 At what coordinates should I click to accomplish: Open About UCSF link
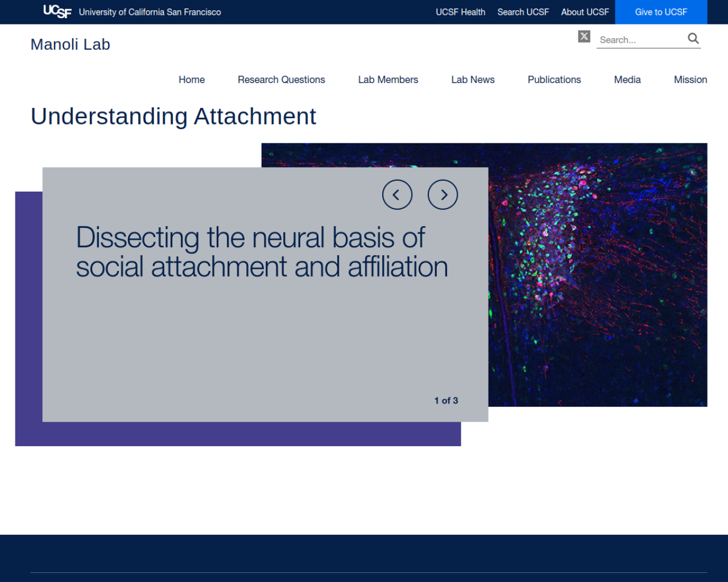pyautogui.click(x=585, y=12)
